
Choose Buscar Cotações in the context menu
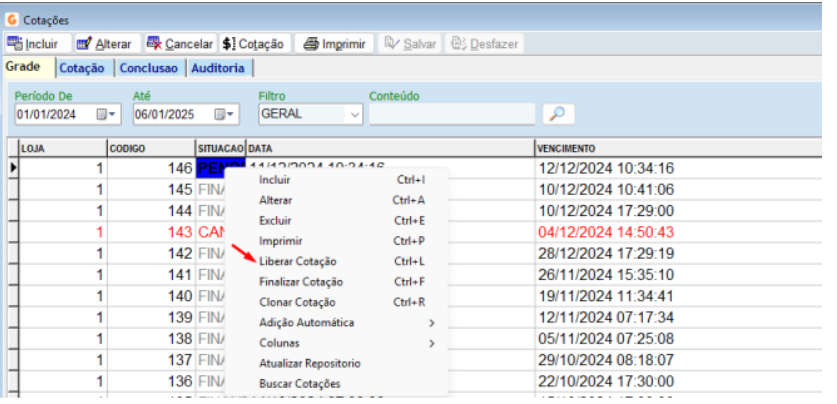pos(336,384)
